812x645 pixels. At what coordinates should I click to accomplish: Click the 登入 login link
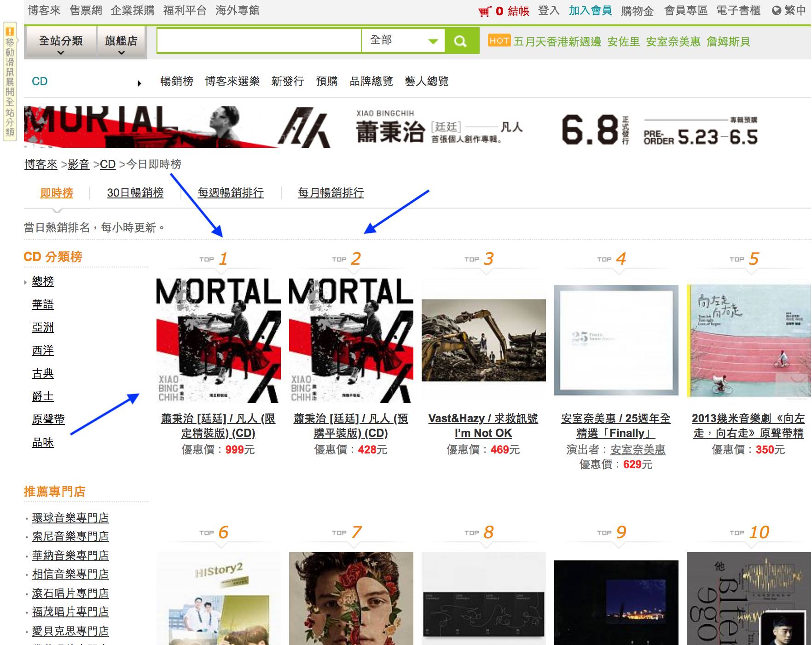tap(549, 11)
